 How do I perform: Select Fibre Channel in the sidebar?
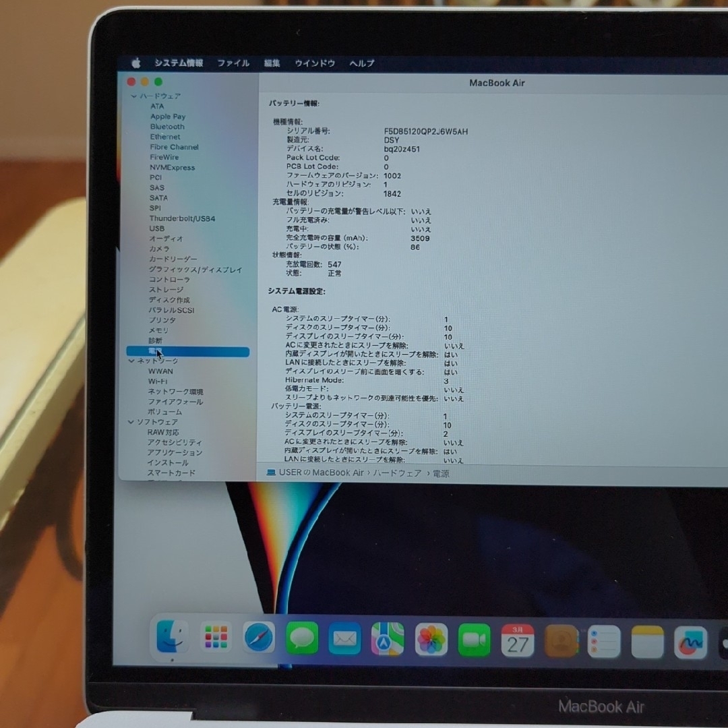[x=174, y=147]
